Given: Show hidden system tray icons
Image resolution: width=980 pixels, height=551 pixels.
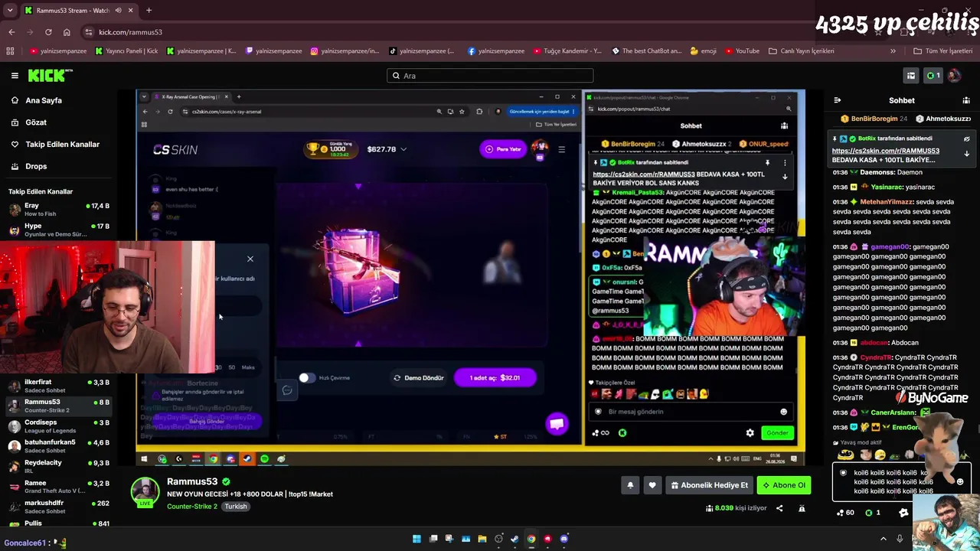Looking at the screenshot, I should (883, 539).
